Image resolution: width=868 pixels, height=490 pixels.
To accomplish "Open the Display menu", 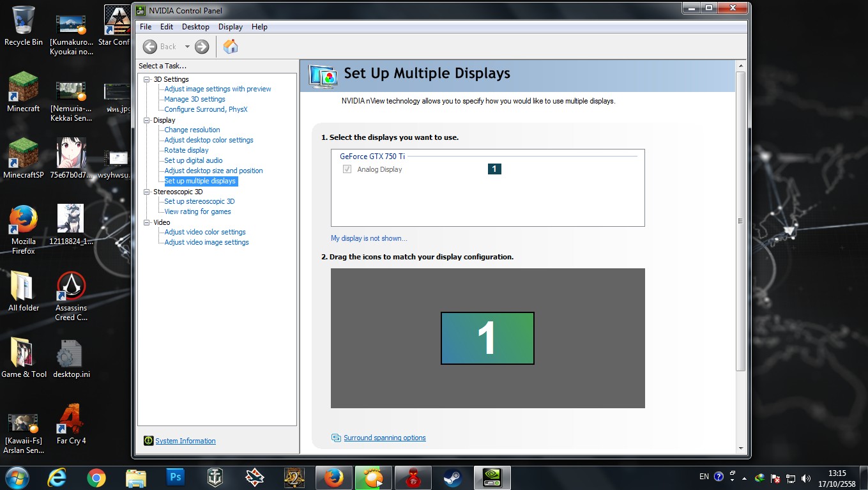I will point(231,27).
